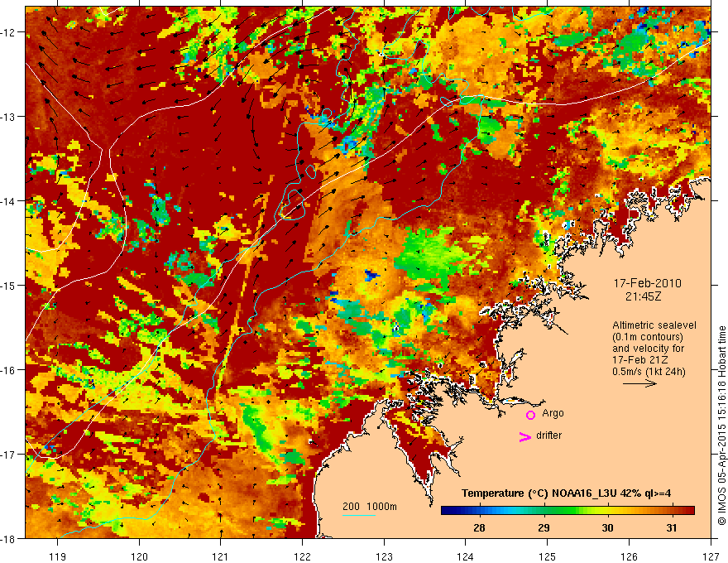Click the '123' longitude axis label

coord(384,556)
